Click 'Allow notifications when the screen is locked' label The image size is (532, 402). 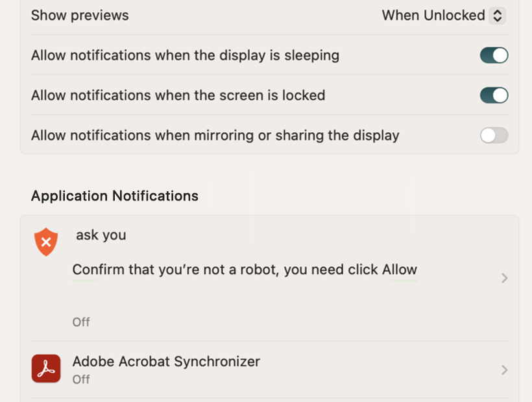tap(178, 95)
